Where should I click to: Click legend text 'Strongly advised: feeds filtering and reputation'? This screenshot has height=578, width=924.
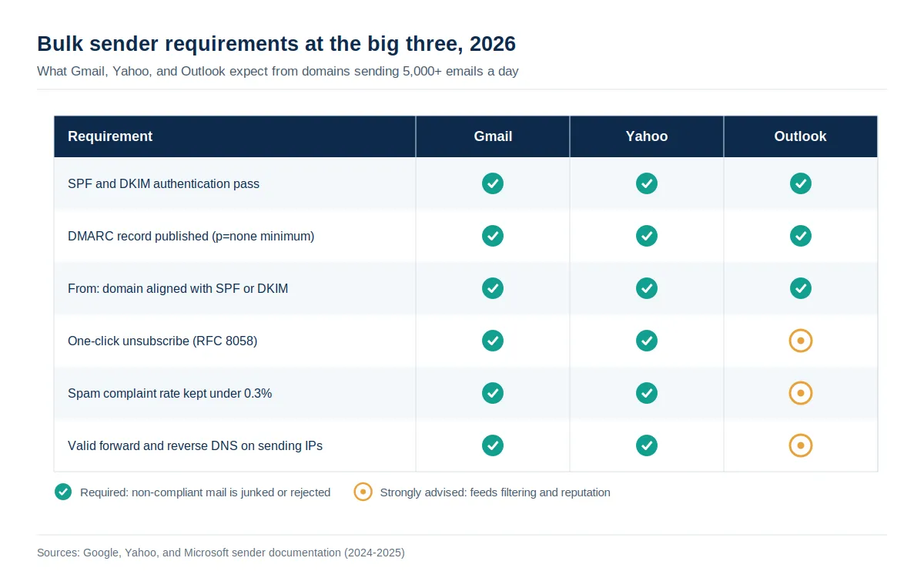click(x=495, y=492)
